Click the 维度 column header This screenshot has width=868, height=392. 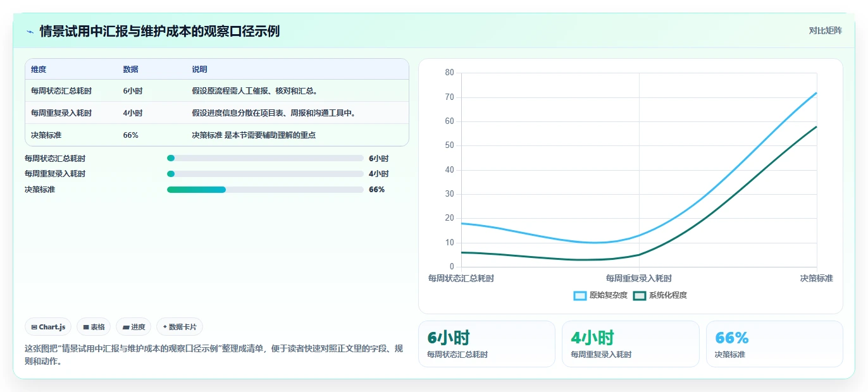(39, 70)
